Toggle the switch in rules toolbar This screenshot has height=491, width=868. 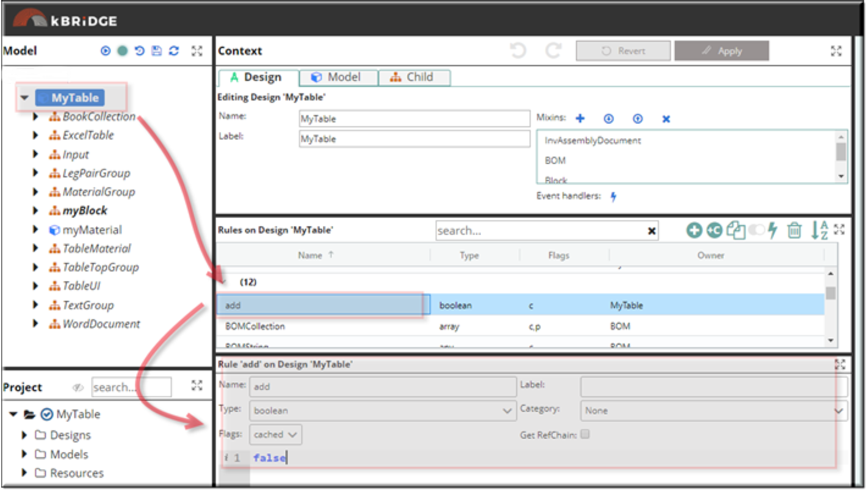[x=757, y=230]
